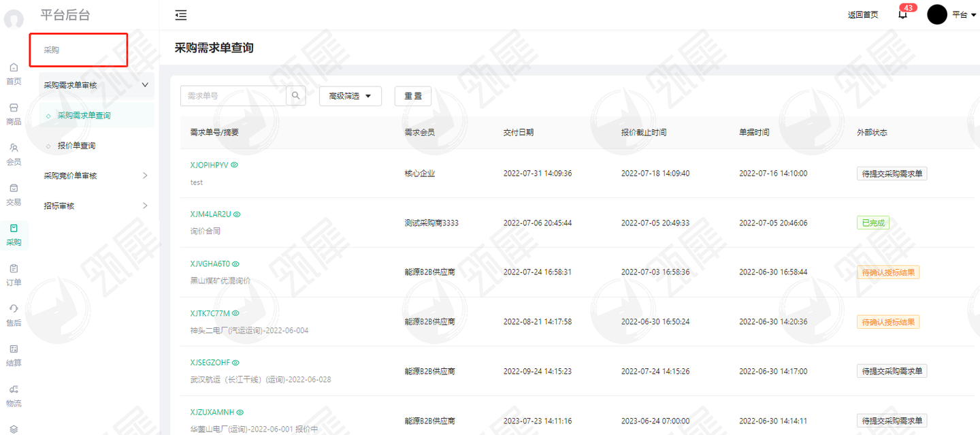Viewport: 980px width, 435px height.
Task: Open 售后 section in left navigation
Action: point(14,315)
